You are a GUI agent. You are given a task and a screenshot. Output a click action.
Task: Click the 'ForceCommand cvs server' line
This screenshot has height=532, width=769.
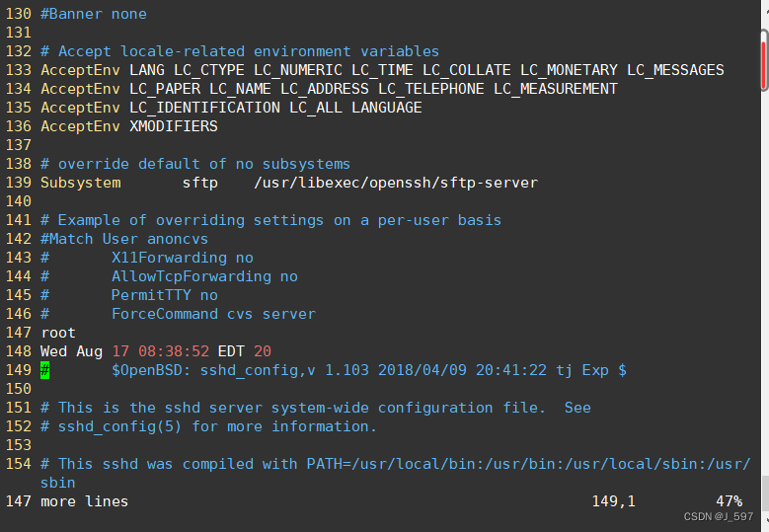(213, 314)
